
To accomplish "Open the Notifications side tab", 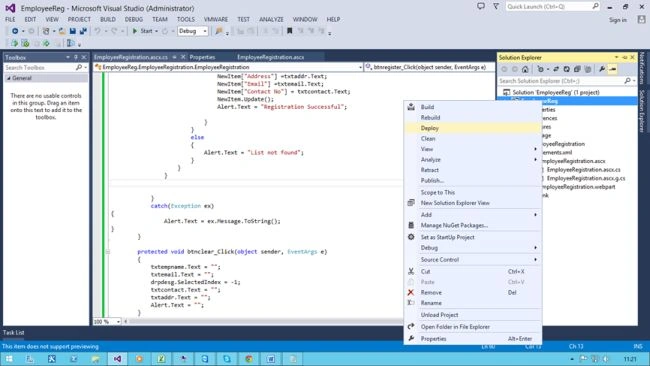I will pos(642,68).
